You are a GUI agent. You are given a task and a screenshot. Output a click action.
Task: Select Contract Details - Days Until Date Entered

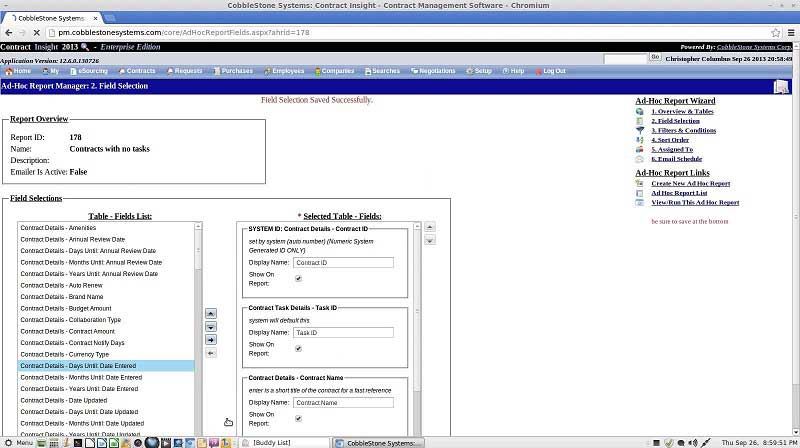106,366
